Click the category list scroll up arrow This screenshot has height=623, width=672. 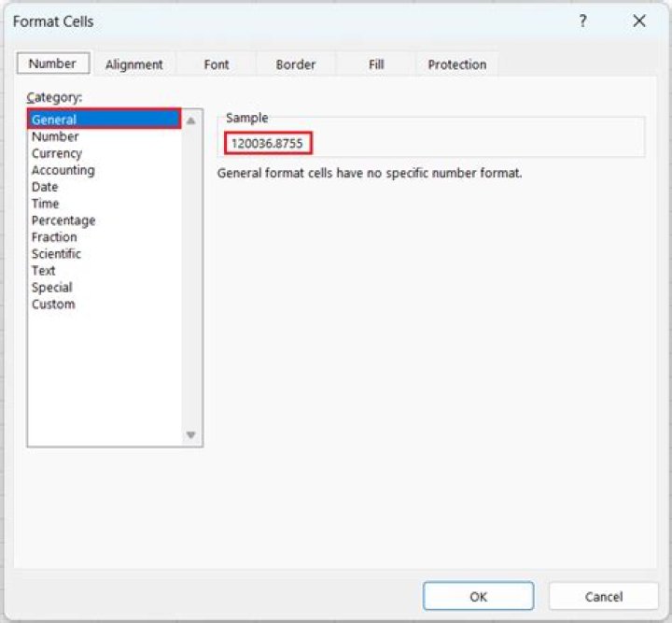tap(190, 120)
